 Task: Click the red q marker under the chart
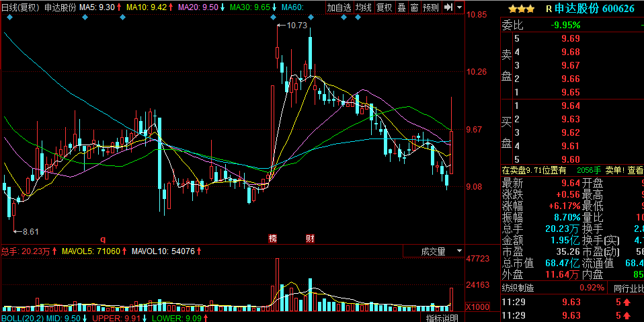coord(104,239)
